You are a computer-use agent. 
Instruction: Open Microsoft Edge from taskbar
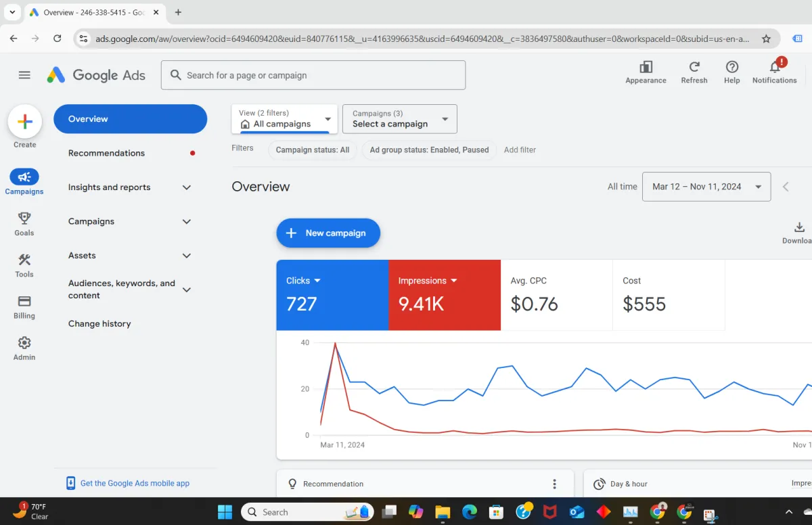(469, 511)
